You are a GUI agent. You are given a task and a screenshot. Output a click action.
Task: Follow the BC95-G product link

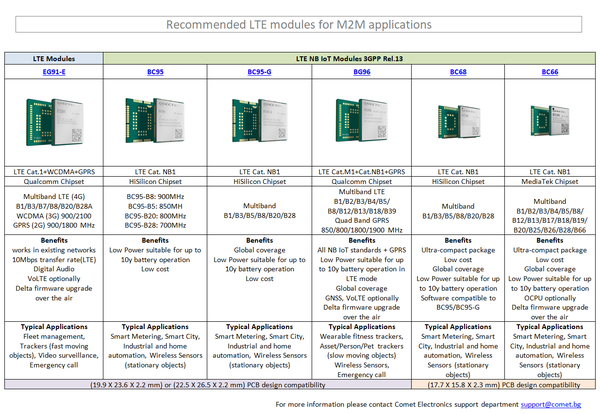pyautogui.click(x=259, y=72)
